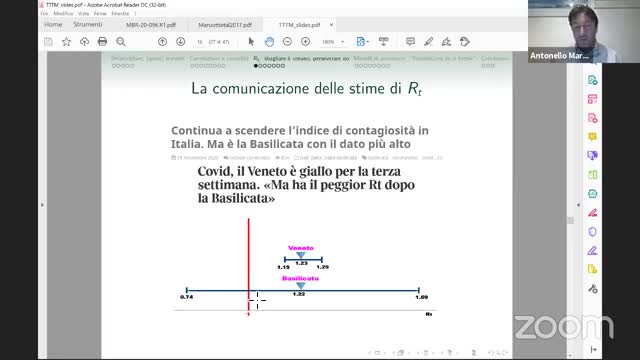Go to previous page arrow

click(x=162, y=42)
